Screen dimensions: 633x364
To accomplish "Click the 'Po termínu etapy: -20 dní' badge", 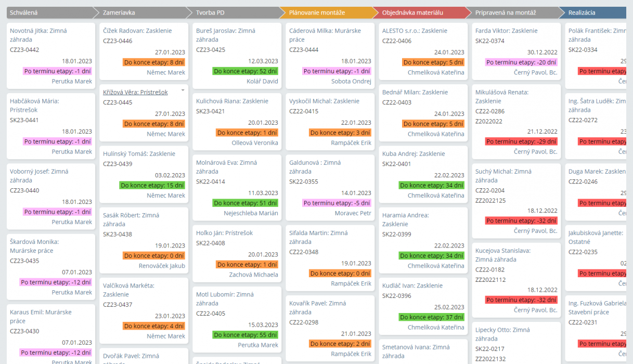I will point(521,62).
